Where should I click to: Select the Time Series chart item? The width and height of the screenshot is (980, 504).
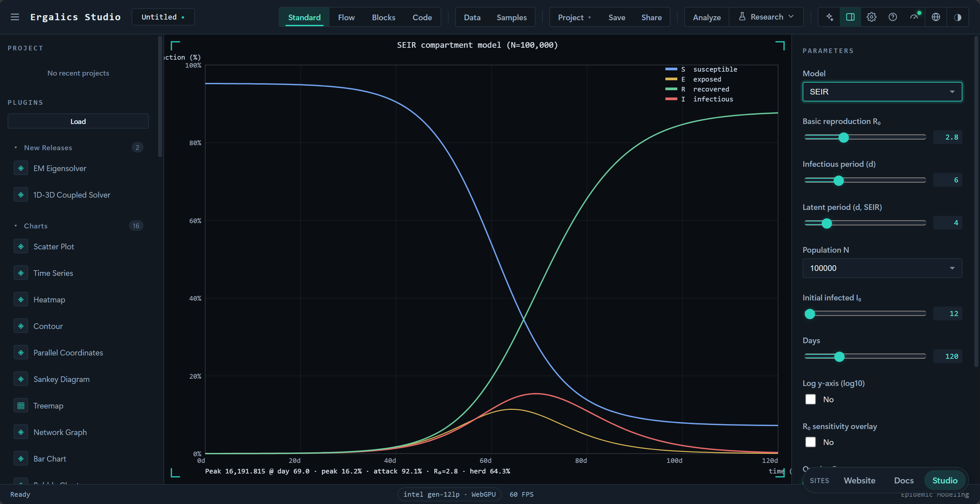[x=78, y=273]
